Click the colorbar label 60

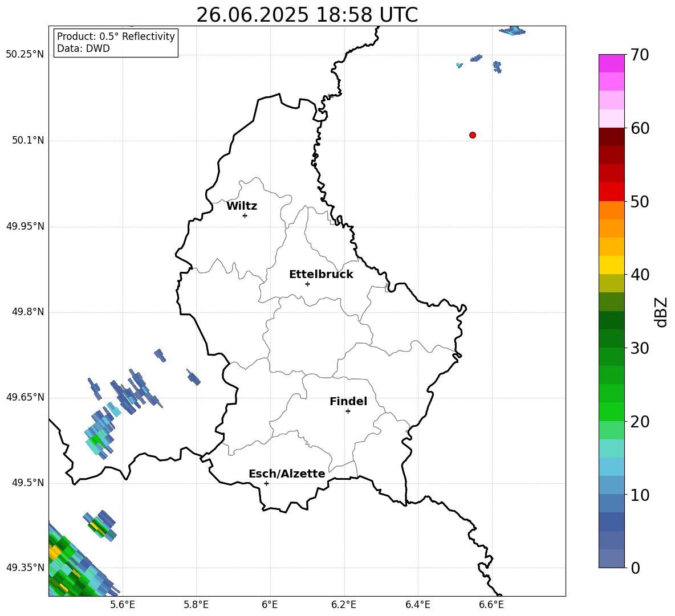[x=640, y=128]
